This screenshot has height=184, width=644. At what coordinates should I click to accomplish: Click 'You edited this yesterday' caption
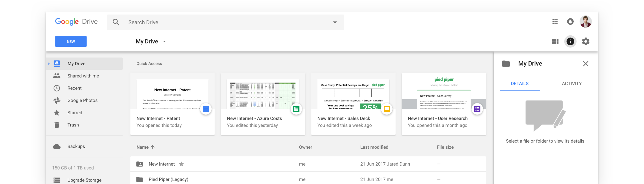pos(252,125)
